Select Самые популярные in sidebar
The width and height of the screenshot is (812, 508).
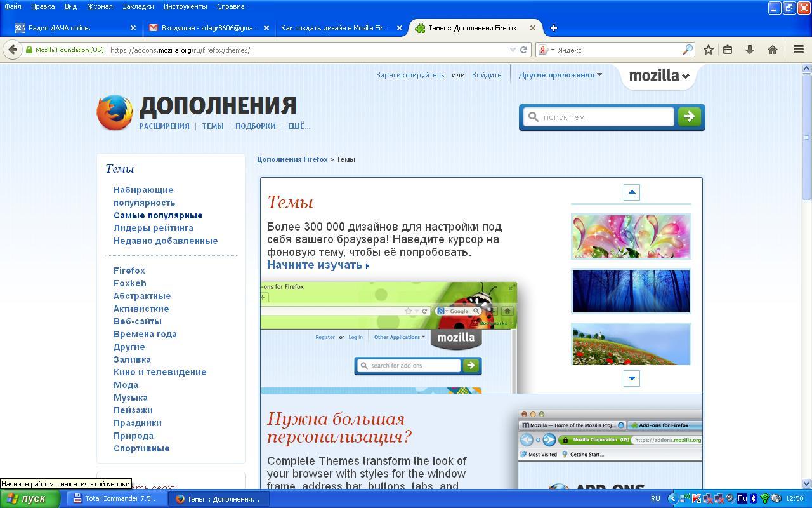[158, 215]
